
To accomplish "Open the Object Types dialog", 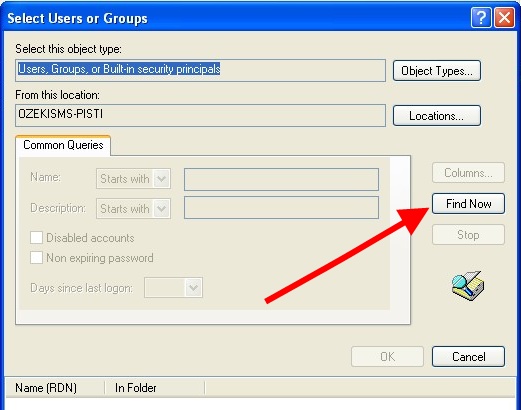I will pyautogui.click(x=437, y=71).
